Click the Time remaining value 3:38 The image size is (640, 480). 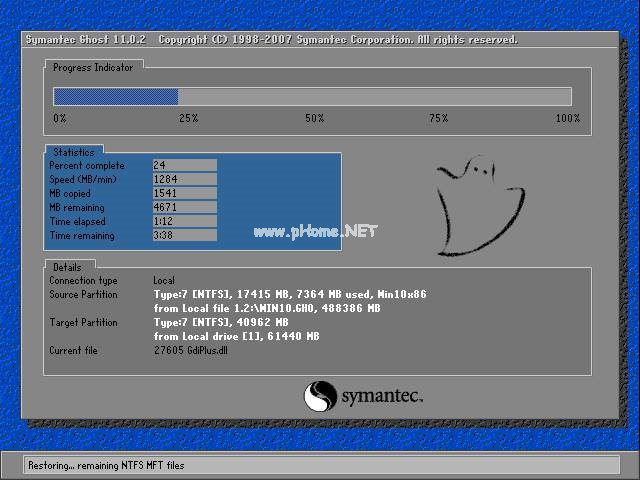coord(184,236)
